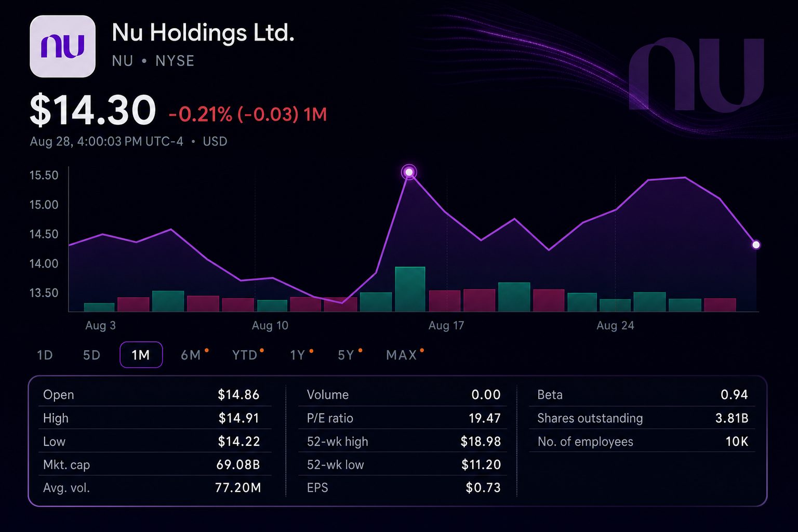Click the P/E ratio value 19.47
The height and width of the screenshot is (532, 798).
[x=485, y=418]
